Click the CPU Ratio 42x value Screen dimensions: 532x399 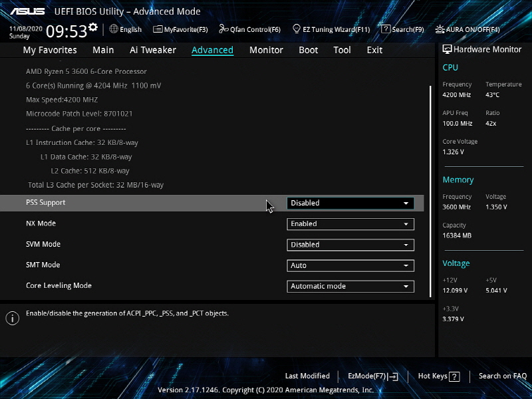pyautogui.click(x=491, y=124)
